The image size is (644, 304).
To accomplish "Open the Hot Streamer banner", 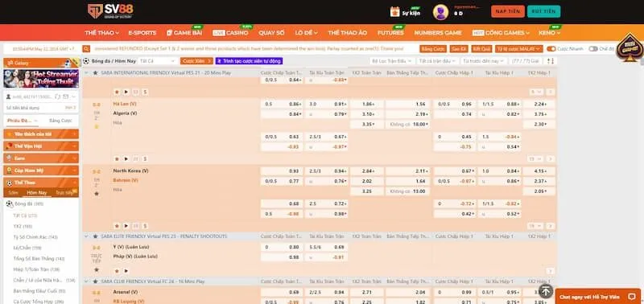I will [41, 79].
